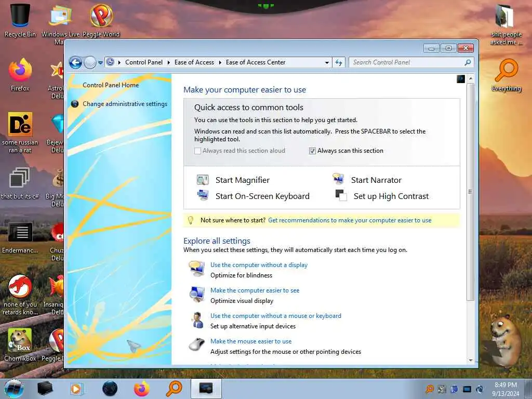Open 'Make the computer easier to see' link

coord(255,290)
